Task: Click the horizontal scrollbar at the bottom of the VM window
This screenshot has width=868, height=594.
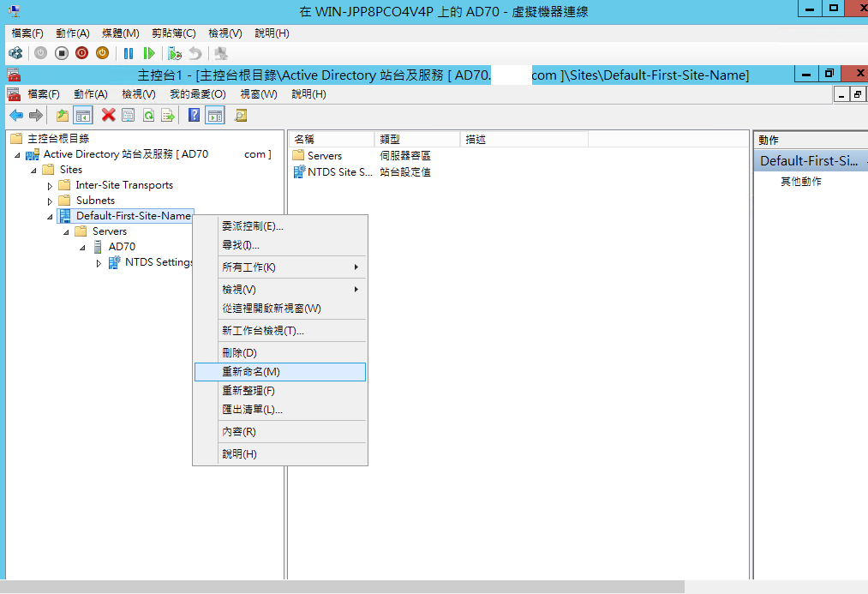Action: click(342, 587)
